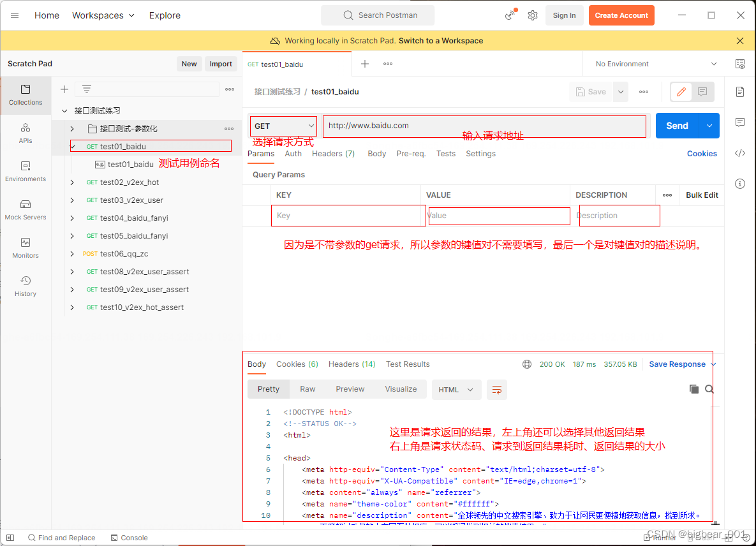Viewport: 756px width, 546px height.
Task: Select the Visualize response view
Action: pos(401,389)
